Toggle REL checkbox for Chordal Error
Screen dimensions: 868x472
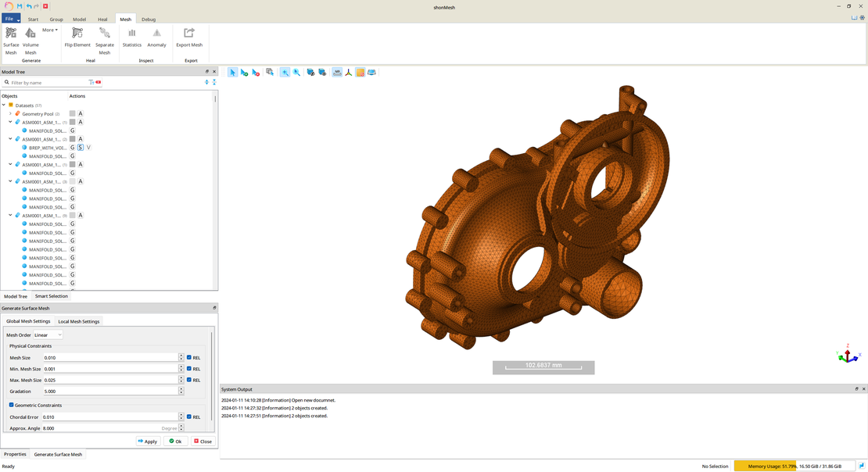pos(189,417)
